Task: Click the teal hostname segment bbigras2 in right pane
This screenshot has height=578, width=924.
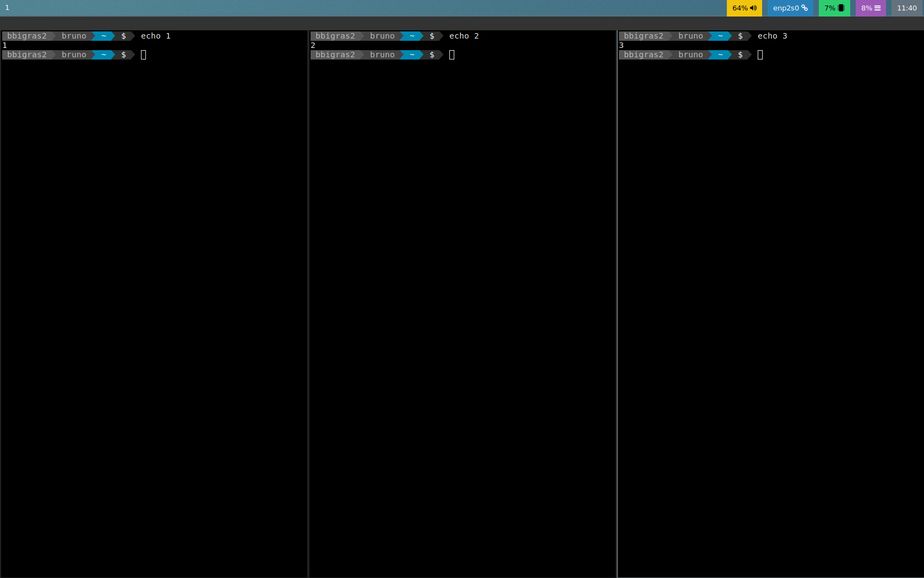Action: click(644, 36)
